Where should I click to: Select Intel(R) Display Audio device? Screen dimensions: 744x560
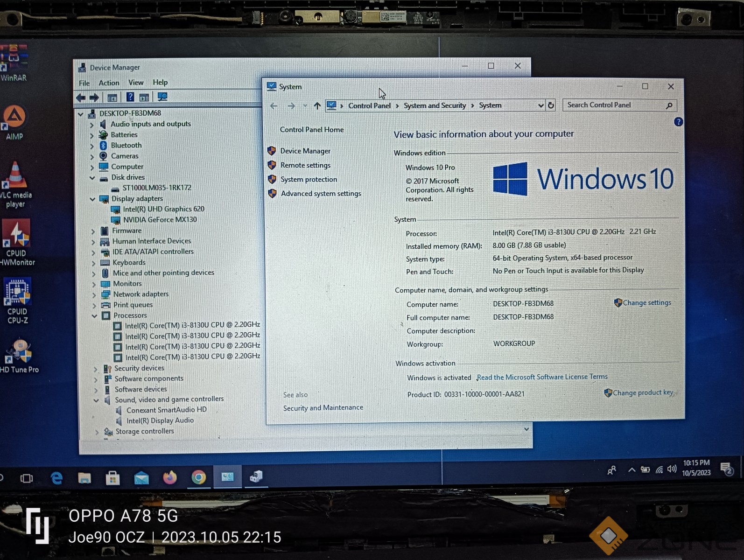point(160,421)
